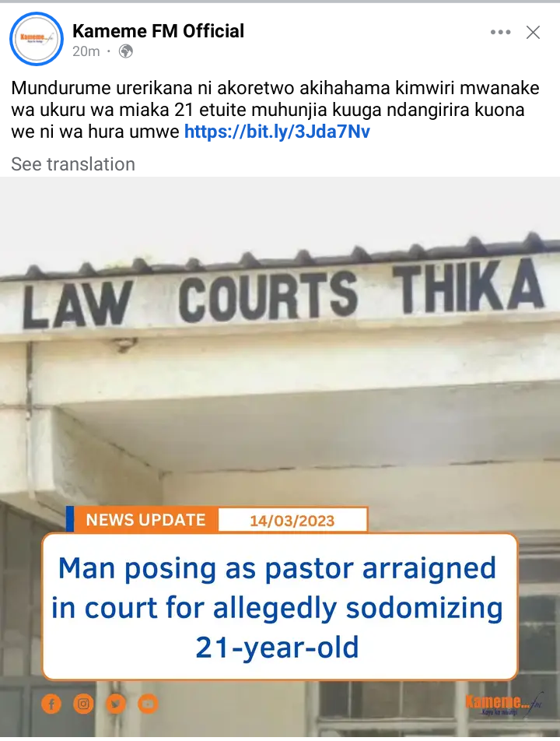
Task: Click the headline about man posing as pastor
Action: click(x=278, y=607)
